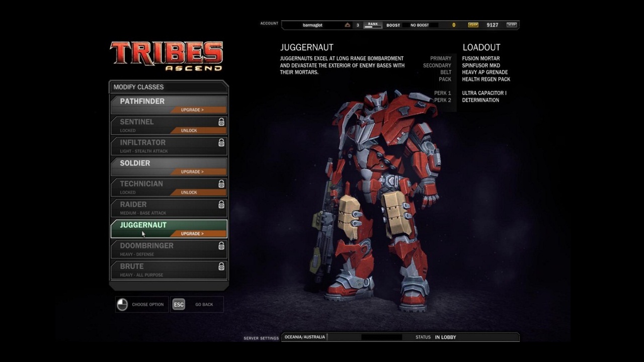
Task: Open the Juggernaut Upgrade option
Action: (197, 233)
